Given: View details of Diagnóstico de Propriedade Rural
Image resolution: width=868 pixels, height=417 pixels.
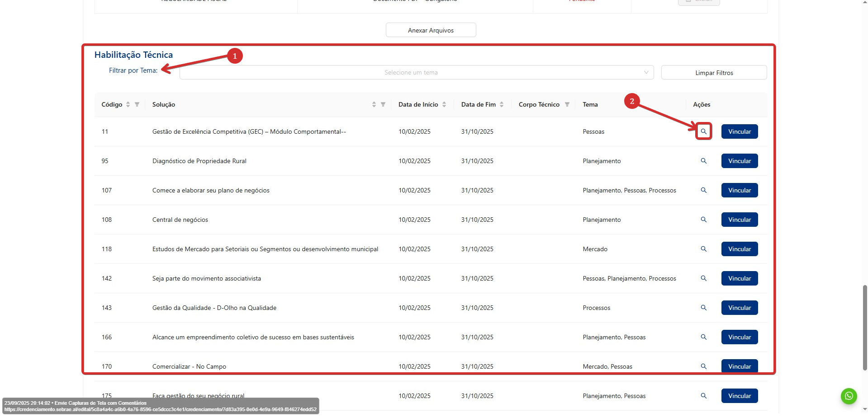Looking at the screenshot, I should (x=703, y=161).
